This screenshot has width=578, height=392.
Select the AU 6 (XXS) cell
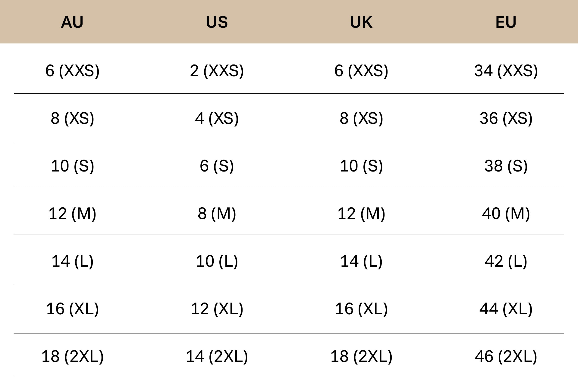[x=72, y=71]
